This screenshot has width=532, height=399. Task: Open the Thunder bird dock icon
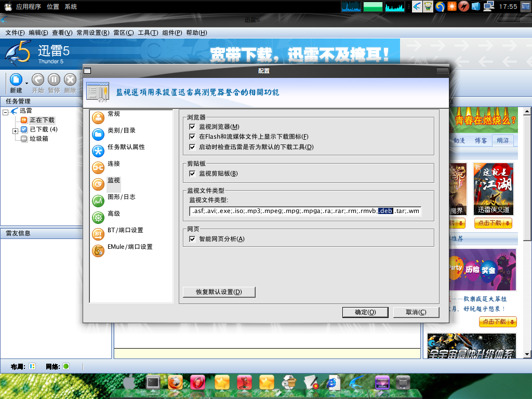[356, 383]
